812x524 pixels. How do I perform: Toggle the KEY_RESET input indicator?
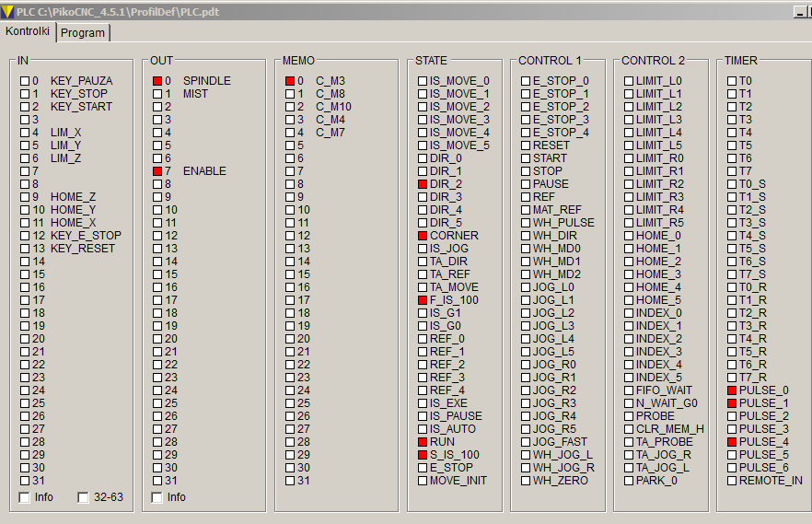tap(25, 249)
